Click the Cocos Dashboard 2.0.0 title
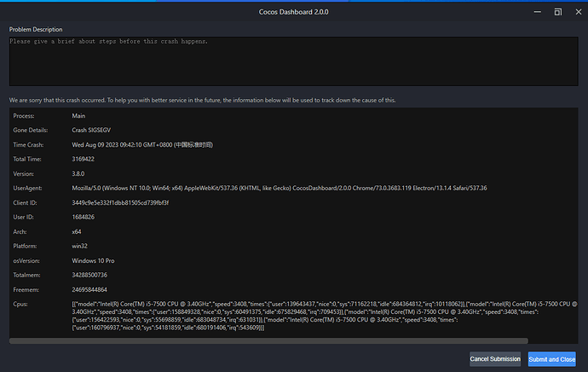This screenshot has width=588, height=372. 293,12
